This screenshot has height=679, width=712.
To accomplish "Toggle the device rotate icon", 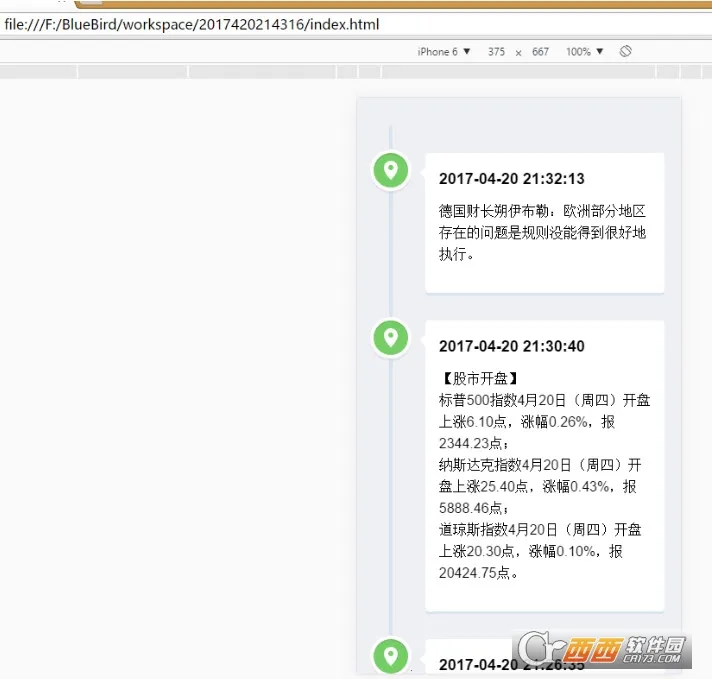I will (625, 51).
